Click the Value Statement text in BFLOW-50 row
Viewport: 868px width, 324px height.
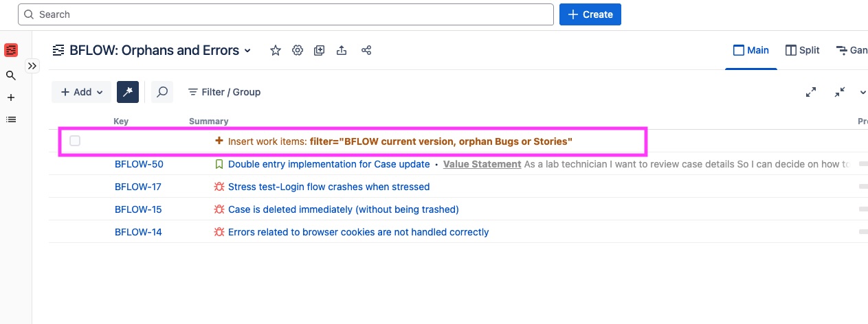[x=482, y=164]
